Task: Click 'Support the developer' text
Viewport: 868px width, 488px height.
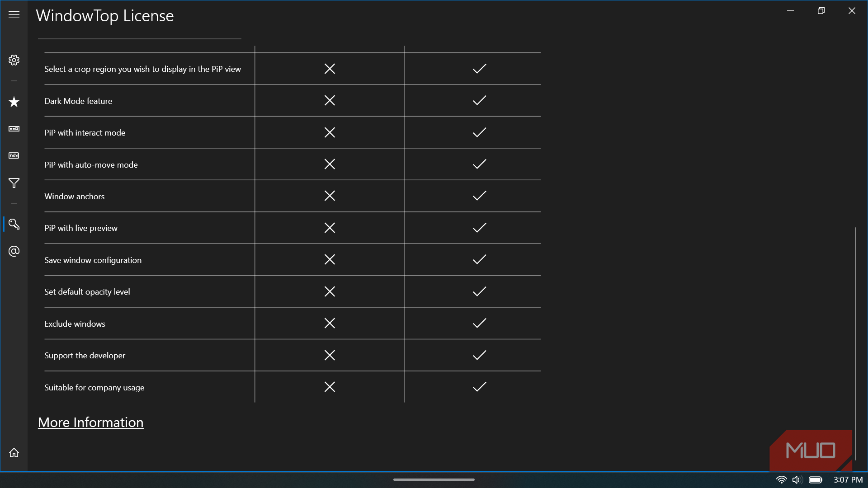Action: 85,356
